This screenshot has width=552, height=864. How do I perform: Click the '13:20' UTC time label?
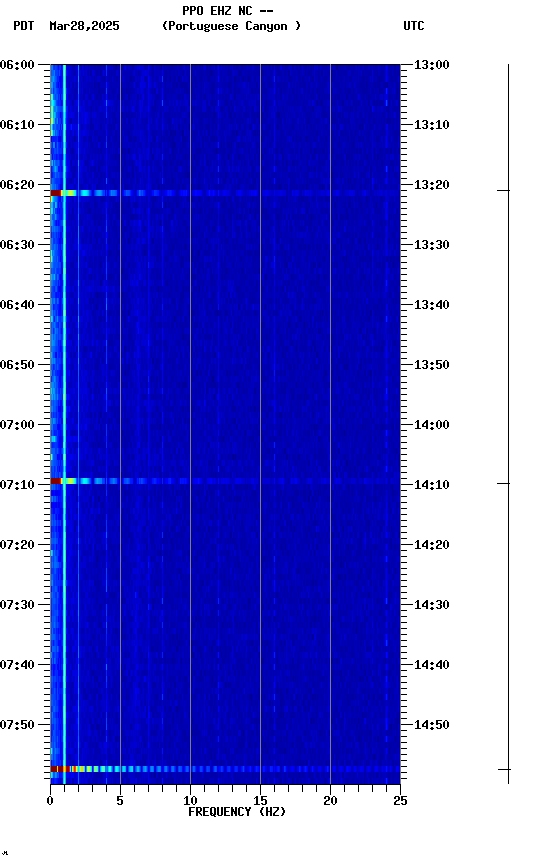click(431, 185)
